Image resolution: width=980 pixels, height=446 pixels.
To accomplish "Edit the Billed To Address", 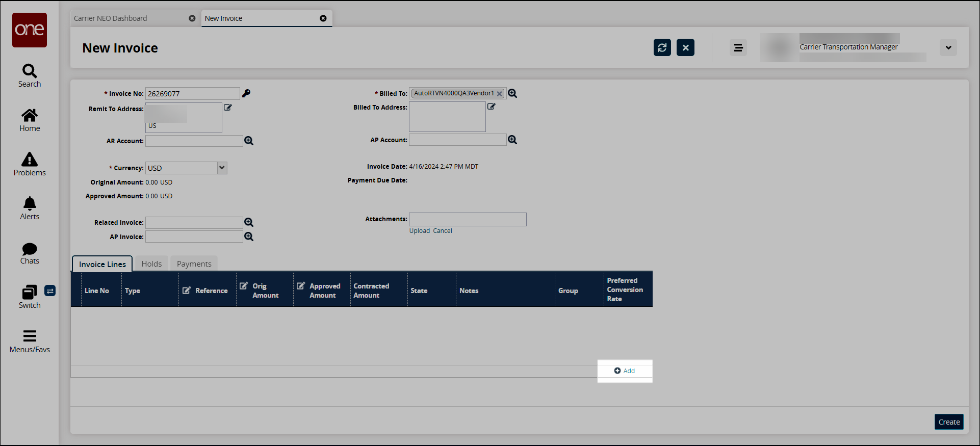I will pos(492,107).
